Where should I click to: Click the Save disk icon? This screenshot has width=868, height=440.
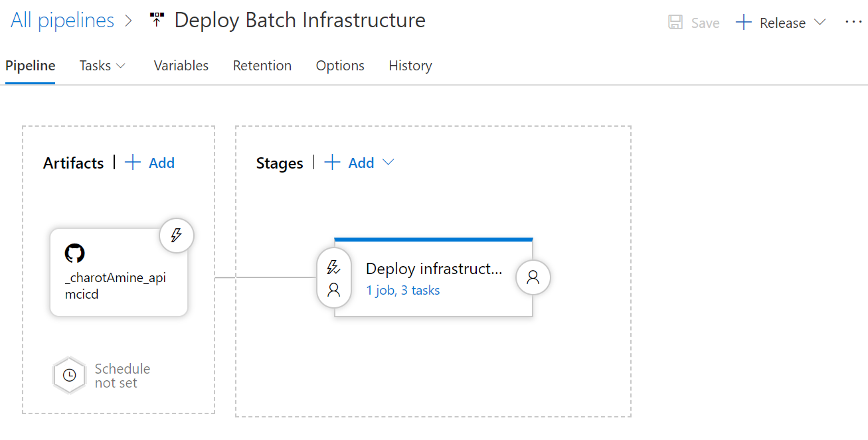click(x=675, y=22)
